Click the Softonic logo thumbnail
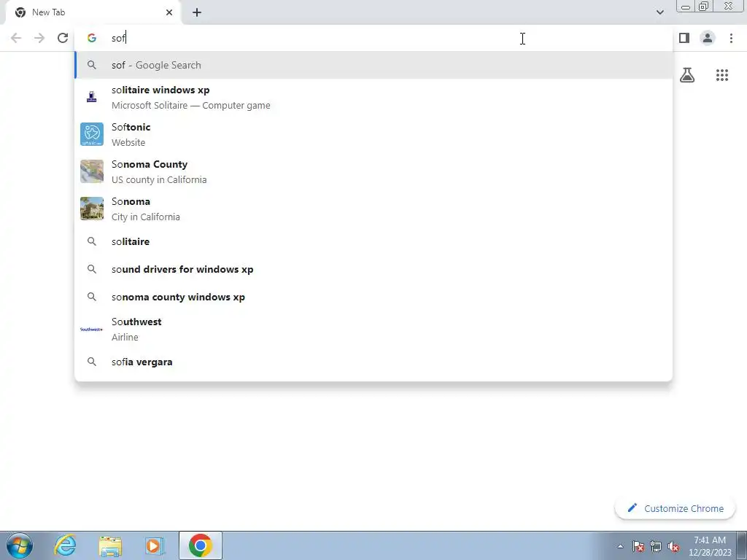 pos(92,134)
